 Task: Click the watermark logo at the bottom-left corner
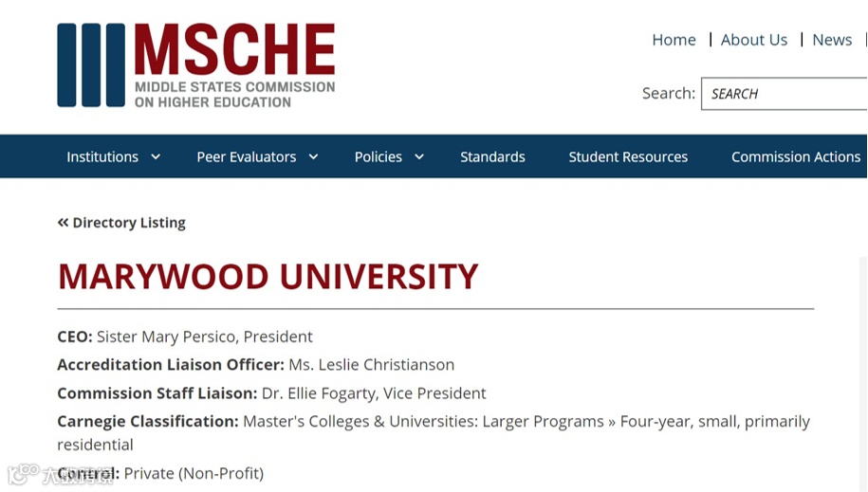point(27,473)
